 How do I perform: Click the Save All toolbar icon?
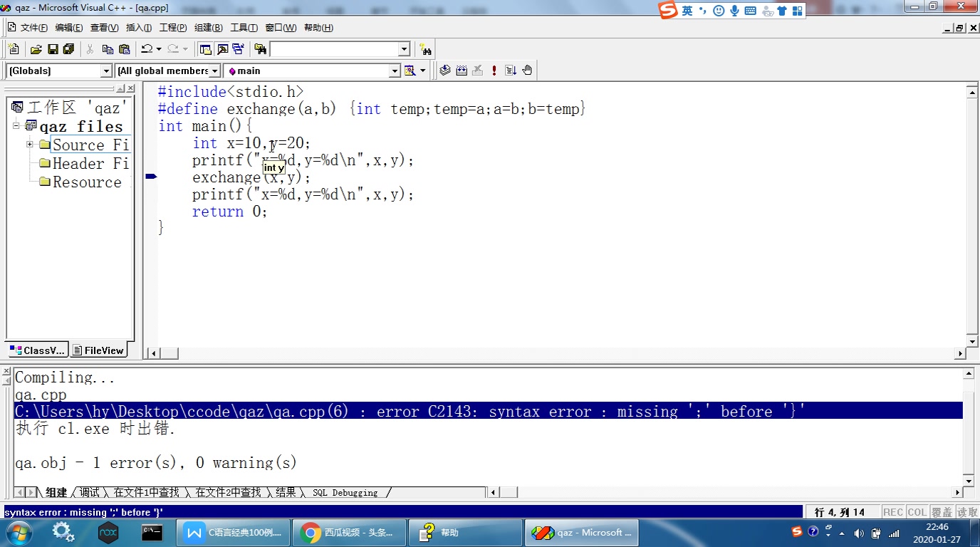click(x=69, y=49)
